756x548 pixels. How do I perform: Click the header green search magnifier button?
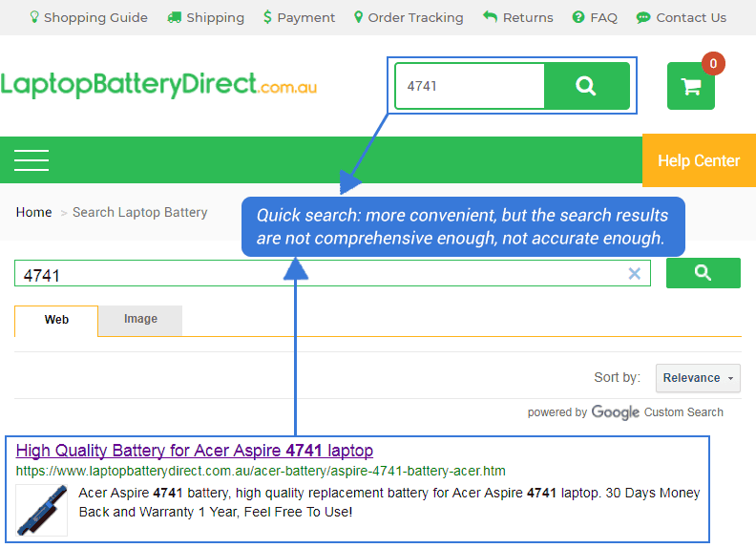coord(586,86)
